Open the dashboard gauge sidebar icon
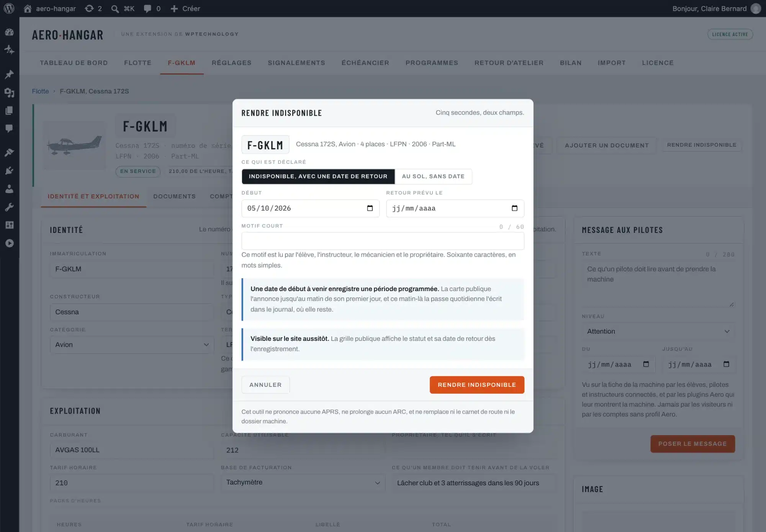Viewport: 766px width, 532px height. click(9, 32)
